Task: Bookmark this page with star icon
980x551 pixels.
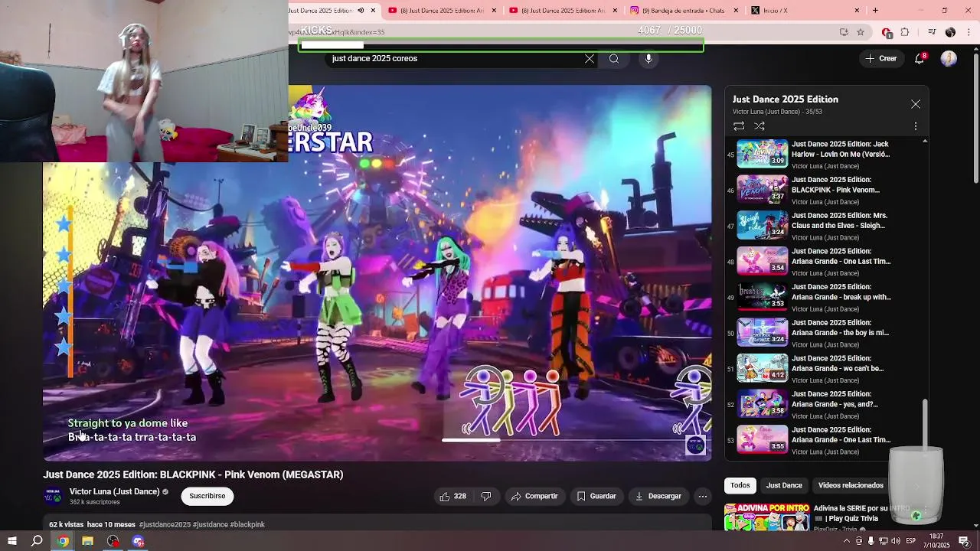Action: click(x=861, y=32)
